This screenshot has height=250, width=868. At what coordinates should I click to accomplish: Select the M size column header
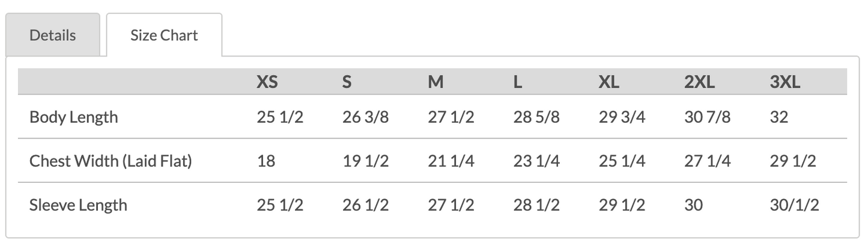coord(436,82)
